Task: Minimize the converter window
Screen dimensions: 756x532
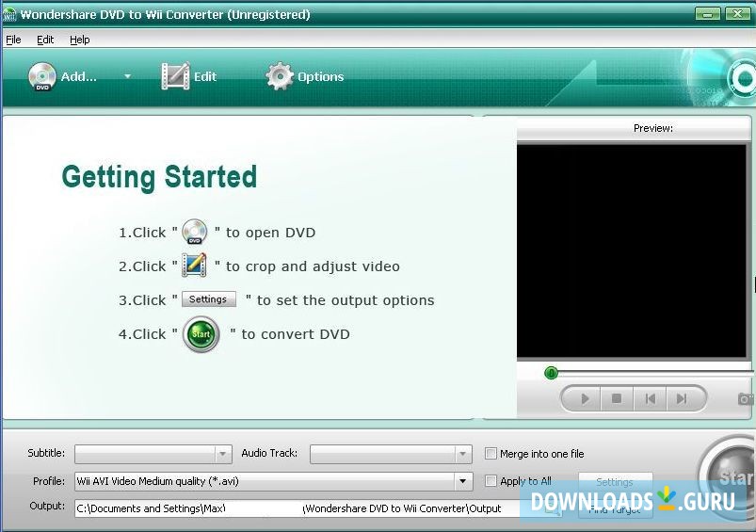Action: [x=708, y=14]
